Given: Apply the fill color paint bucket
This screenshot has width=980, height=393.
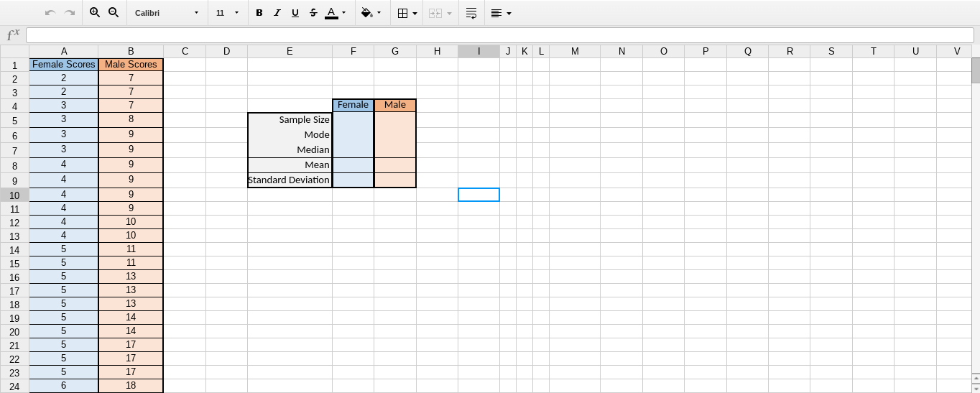Looking at the screenshot, I should point(366,13).
